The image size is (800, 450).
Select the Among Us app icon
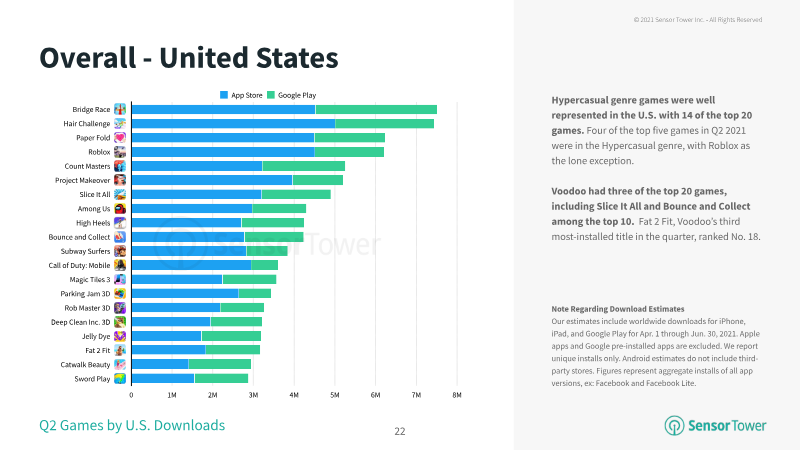pos(120,209)
